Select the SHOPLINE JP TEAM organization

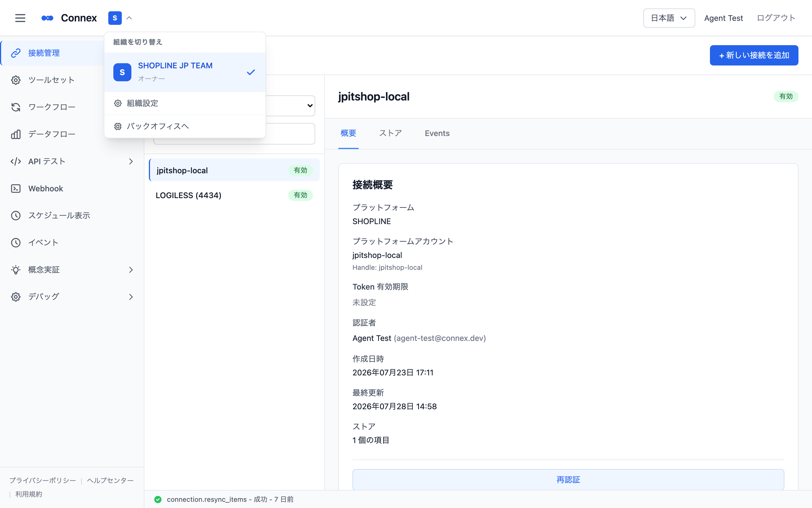click(185, 72)
